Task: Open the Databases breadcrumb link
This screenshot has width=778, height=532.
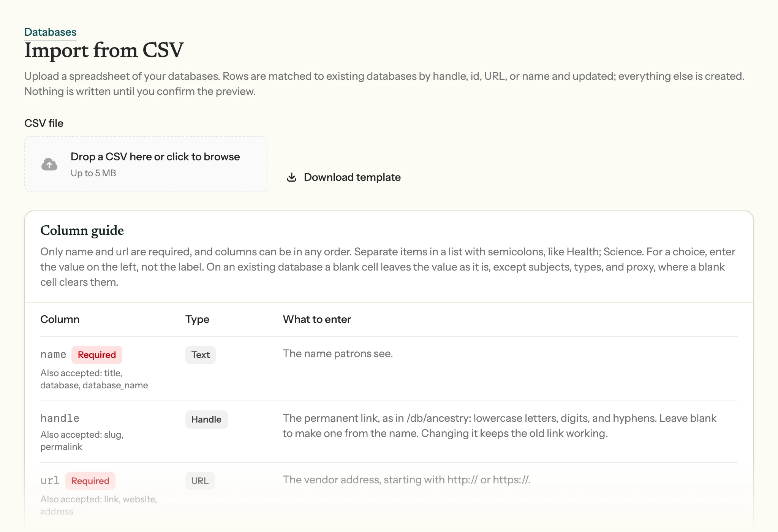Action: 51,32
